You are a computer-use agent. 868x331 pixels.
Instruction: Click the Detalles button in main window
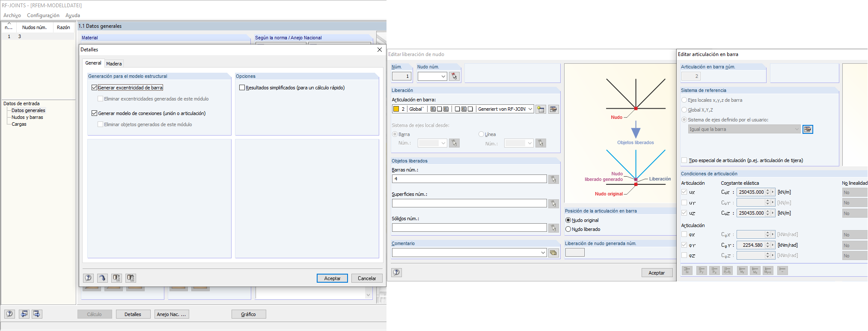[x=133, y=314]
